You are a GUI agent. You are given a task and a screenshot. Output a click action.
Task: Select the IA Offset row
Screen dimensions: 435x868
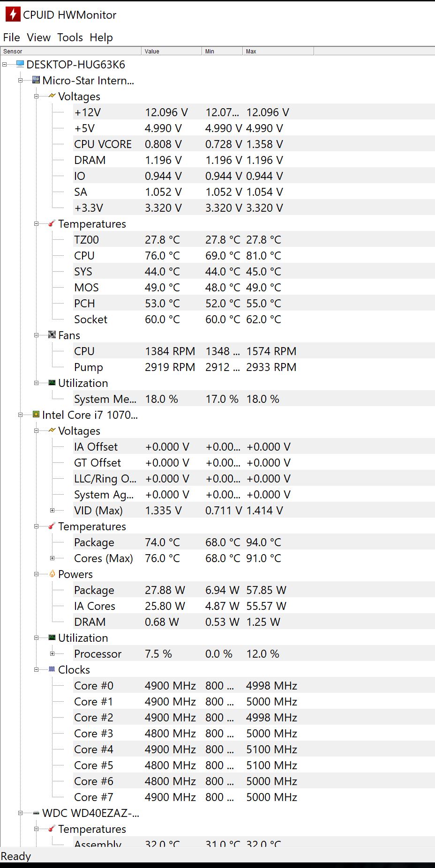click(254, 446)
